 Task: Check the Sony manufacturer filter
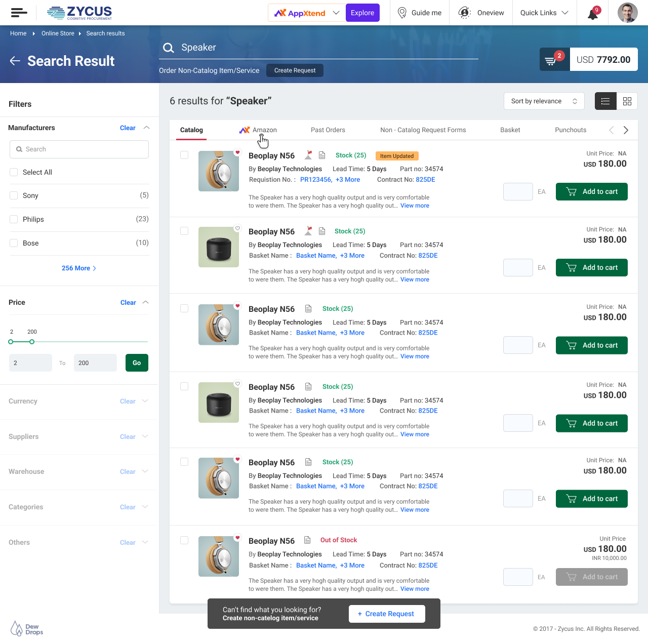tap(14, 195)
